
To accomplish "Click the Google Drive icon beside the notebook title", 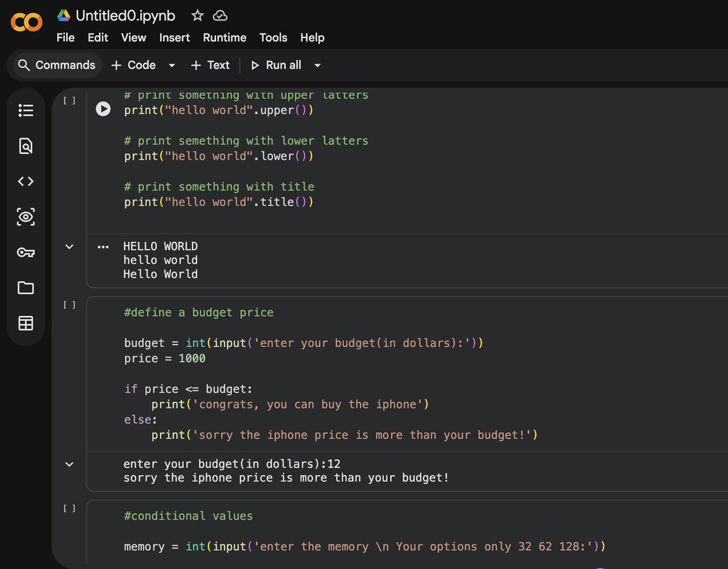I will pyautogui.click(x=64, y=15).
